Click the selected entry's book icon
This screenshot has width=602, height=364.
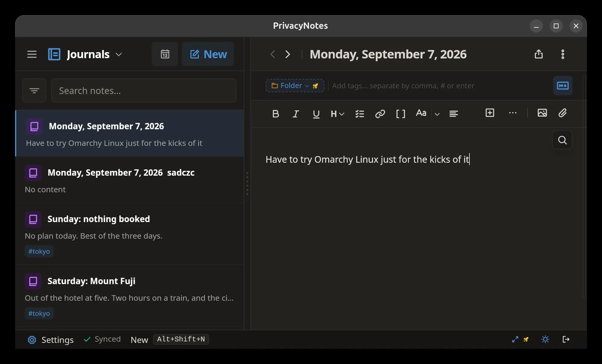(x=34, y=126)
